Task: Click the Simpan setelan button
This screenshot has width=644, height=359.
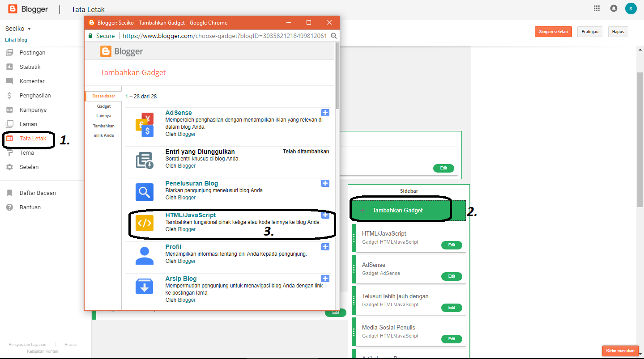Action: [553, 32]
